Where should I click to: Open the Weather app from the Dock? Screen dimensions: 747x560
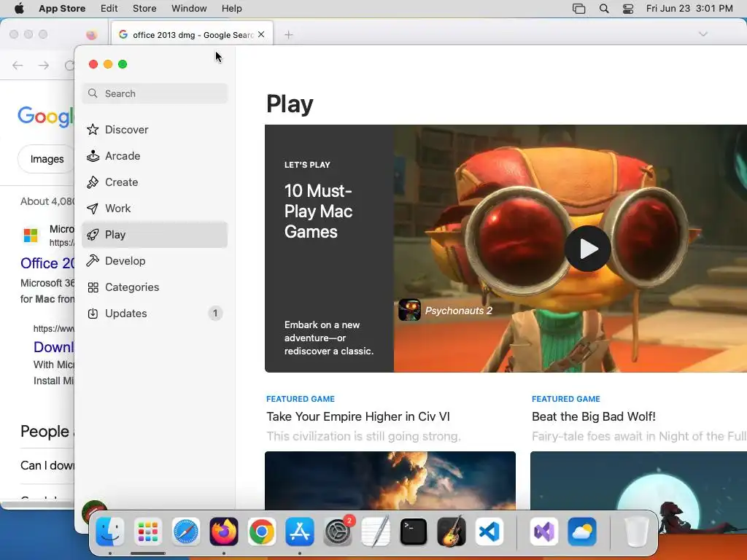click(581, 532)
